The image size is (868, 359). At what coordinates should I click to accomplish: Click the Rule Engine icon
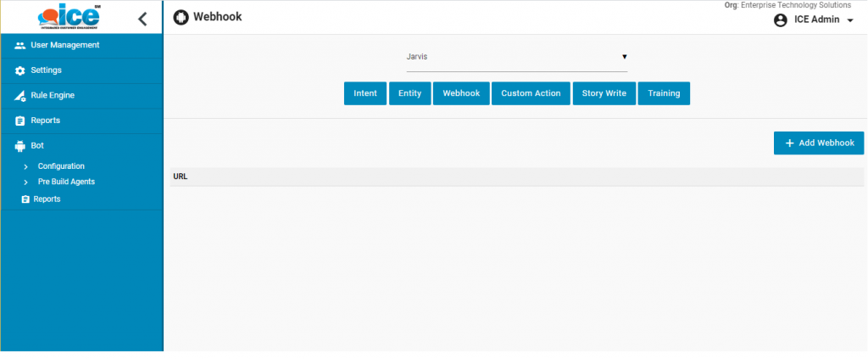pyautogui.click(x=20, y=96)
